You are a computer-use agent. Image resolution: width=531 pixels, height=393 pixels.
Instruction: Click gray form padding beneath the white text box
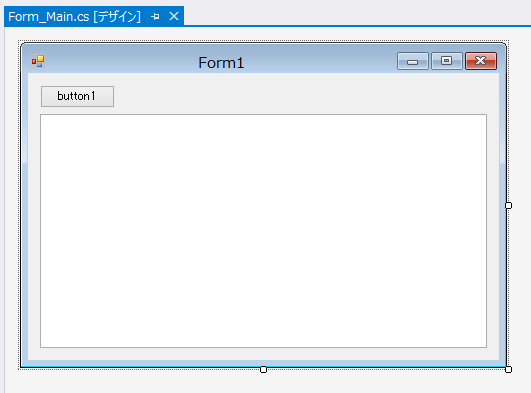pos(263,354)
